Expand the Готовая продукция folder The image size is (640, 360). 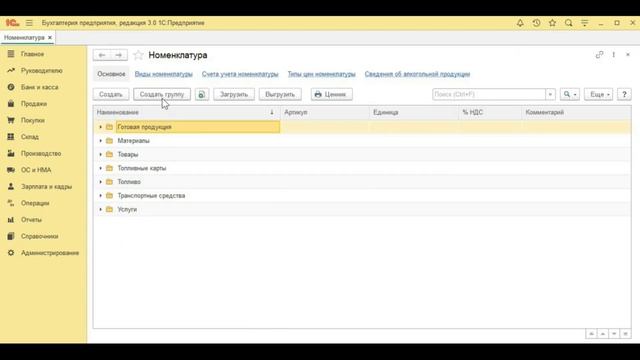(x=100, y=127)
